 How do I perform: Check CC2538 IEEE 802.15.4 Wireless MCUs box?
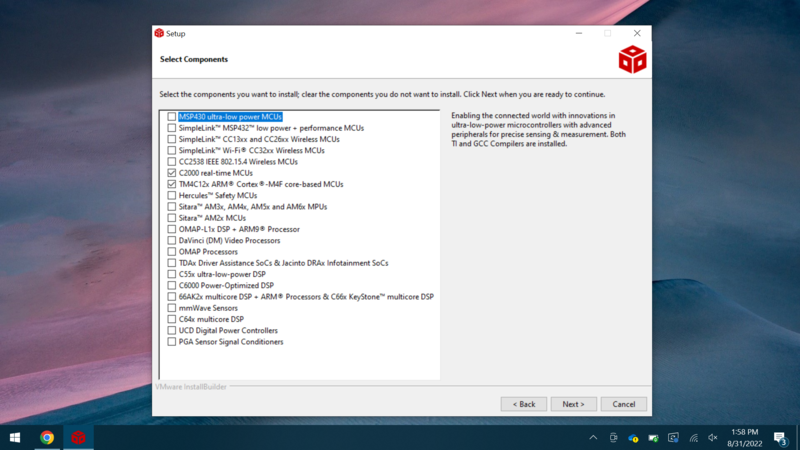pos(171,162)
